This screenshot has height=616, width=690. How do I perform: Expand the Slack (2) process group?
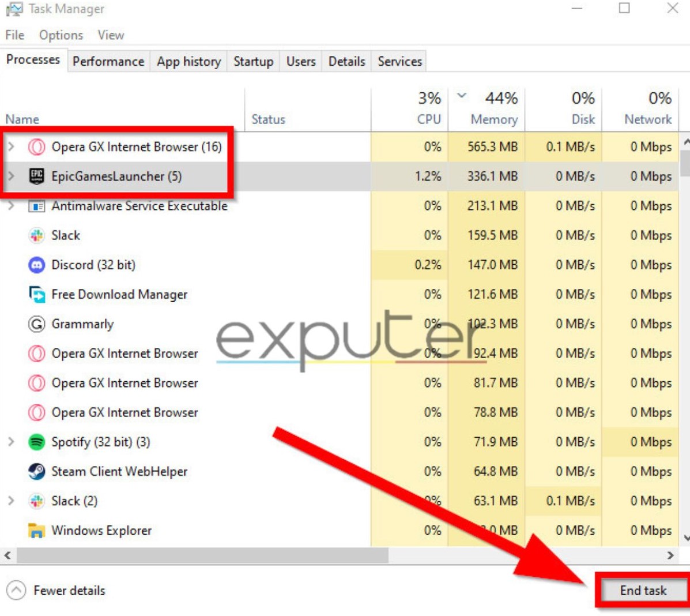pos(12,501)
